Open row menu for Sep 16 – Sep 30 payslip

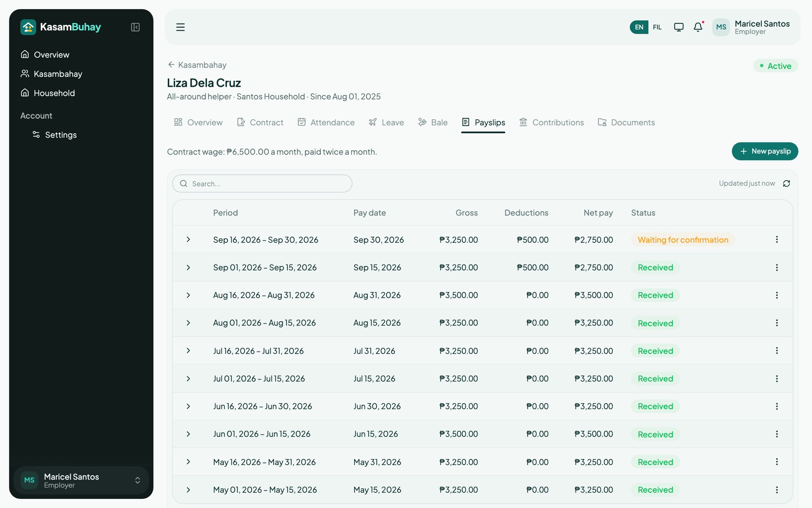(777, 239)
